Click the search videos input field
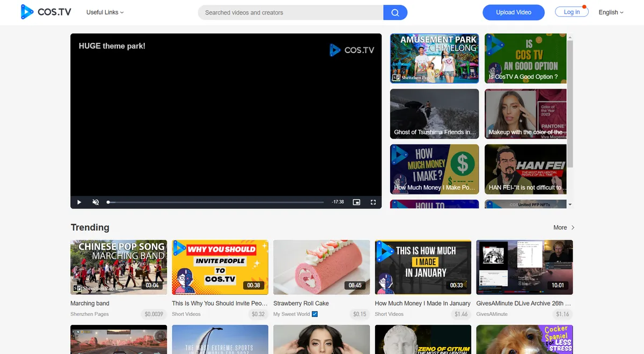This screenshot has width=644, height=354. click(x=290, y=12)
